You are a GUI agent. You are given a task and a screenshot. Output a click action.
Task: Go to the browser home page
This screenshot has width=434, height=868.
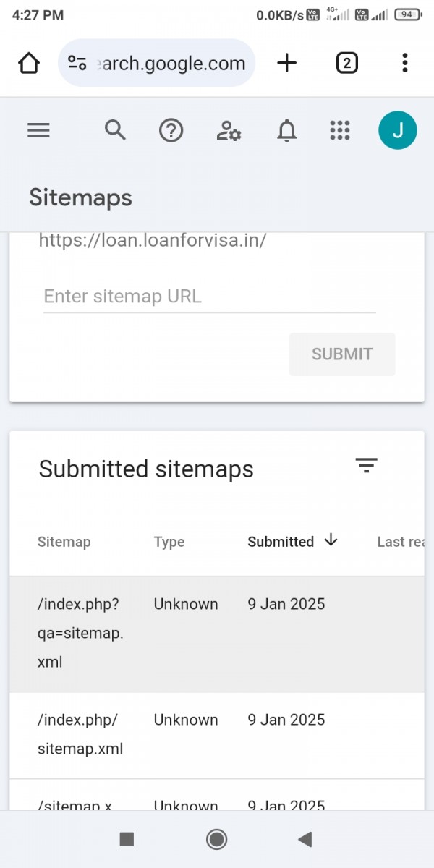click(29, 64)
